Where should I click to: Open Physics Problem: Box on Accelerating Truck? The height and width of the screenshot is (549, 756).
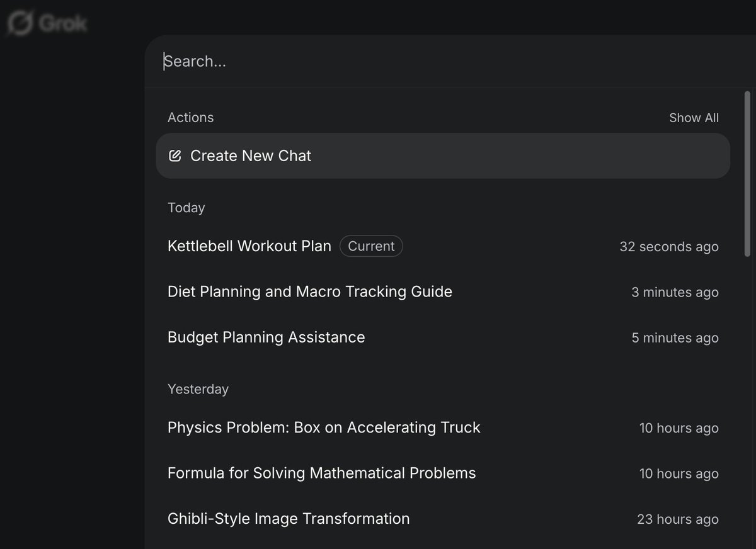tap(443, 427)
